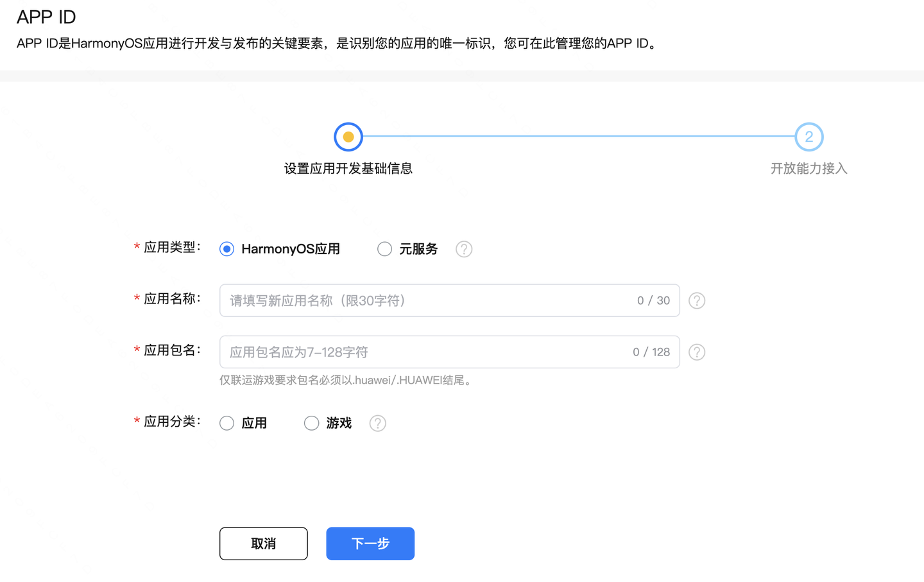Open help icon beside 元服务 option

(x=464, y=249)
